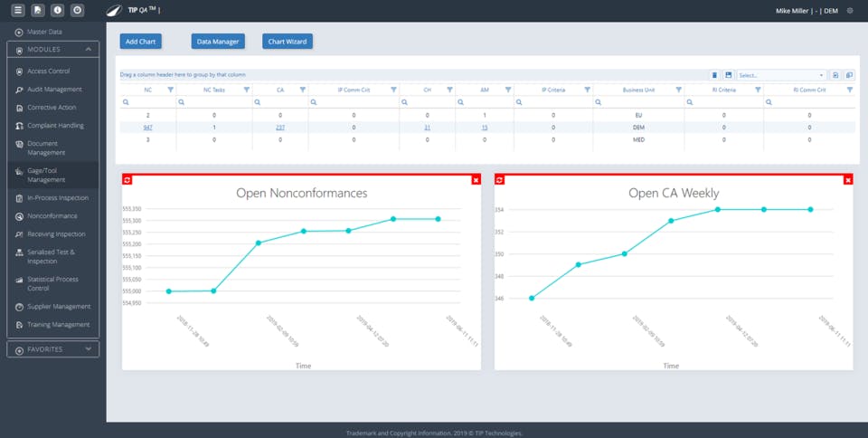The width and height of the screenshot is (868, 438).
Task: Close the Open CA Weekly chart
Action: pos(848,180)
